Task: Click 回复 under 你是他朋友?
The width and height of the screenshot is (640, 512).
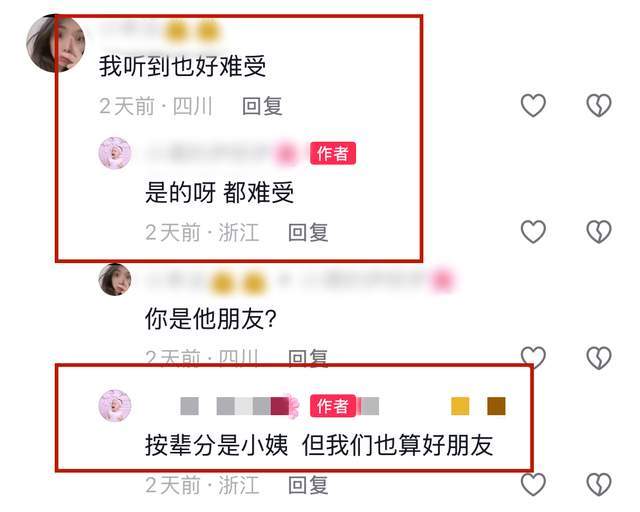Action: point(308,358)
